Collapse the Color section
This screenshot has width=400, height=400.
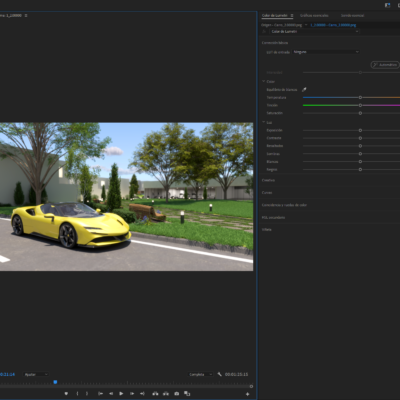coord(263,81)
